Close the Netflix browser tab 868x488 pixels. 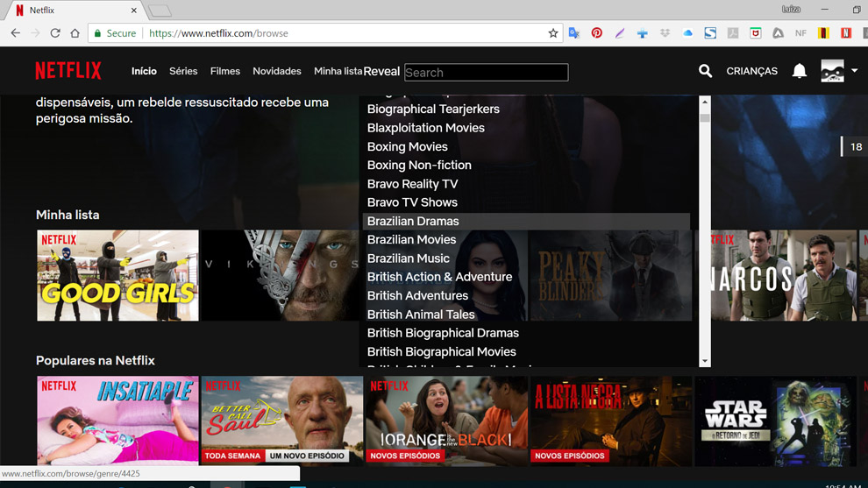coord(134,10)
